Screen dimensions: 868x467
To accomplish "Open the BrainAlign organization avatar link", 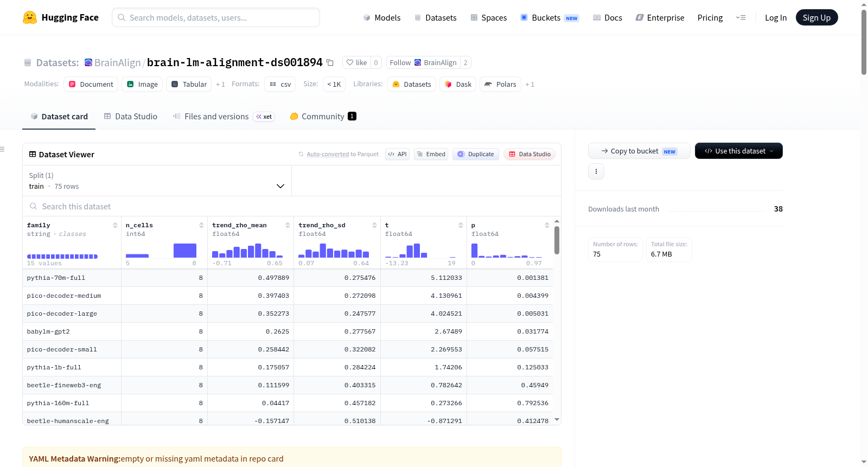I will click(x=88, y=62).
